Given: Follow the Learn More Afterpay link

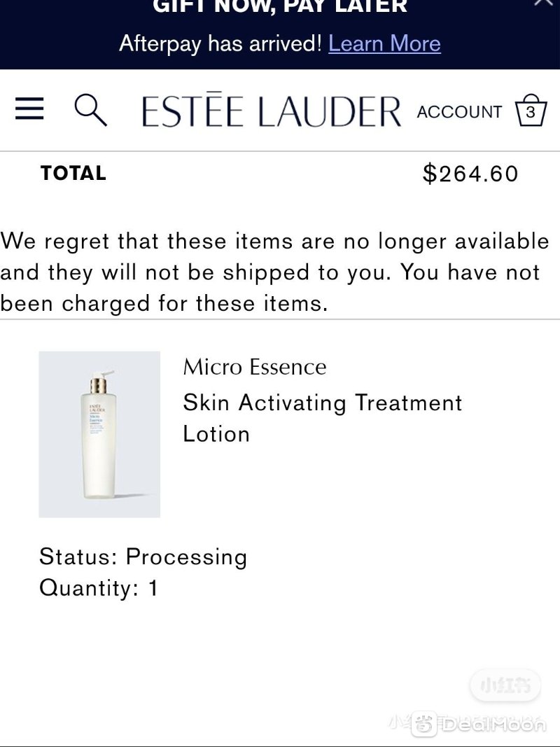Looking at the screenshot, I should click(385, 43).
